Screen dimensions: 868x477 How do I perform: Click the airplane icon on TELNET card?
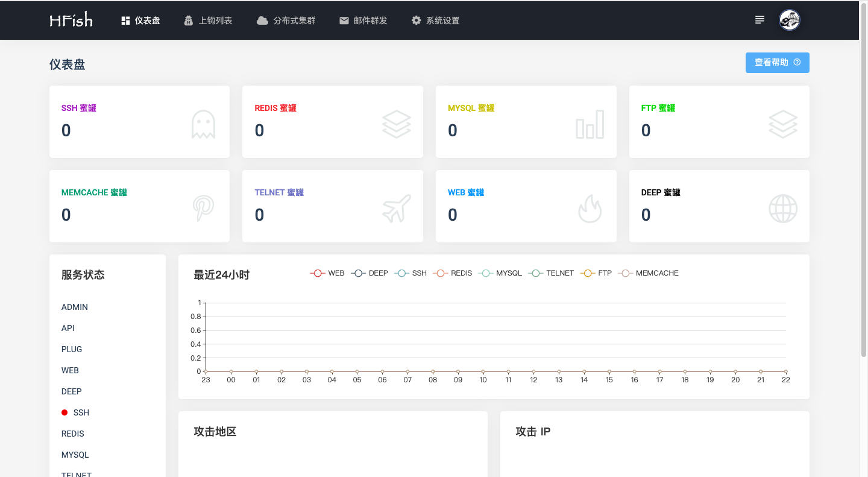point(396,209)
